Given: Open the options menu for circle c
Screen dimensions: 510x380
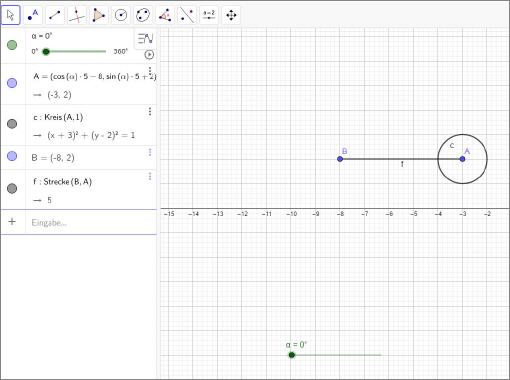Looking at the screenshot, I should click(150, 112).
